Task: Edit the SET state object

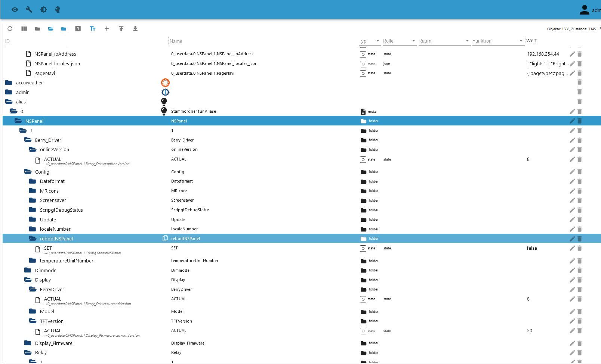Action: pos(572,248)
